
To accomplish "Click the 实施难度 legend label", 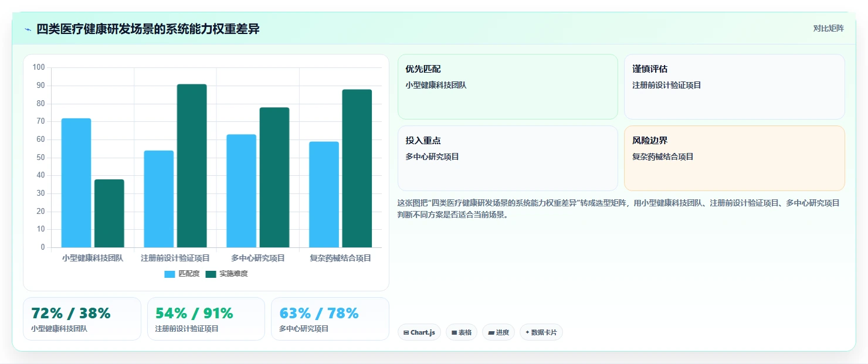I will (x=233, y=274).
